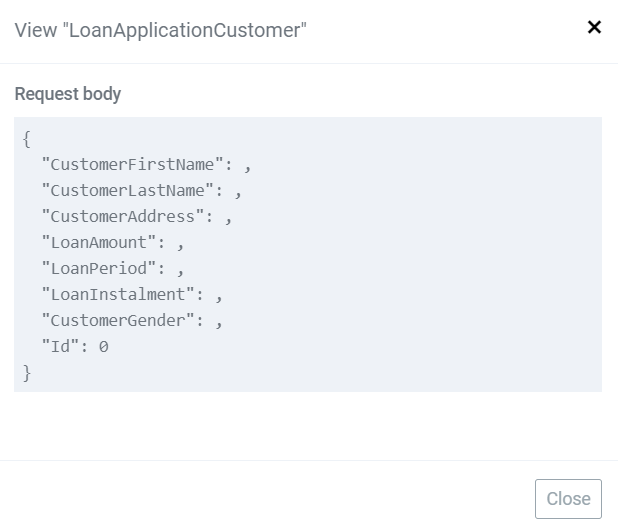Select the "CustomerLastName" key
This screenshot has height=532, width=618.
click(128, 190)
